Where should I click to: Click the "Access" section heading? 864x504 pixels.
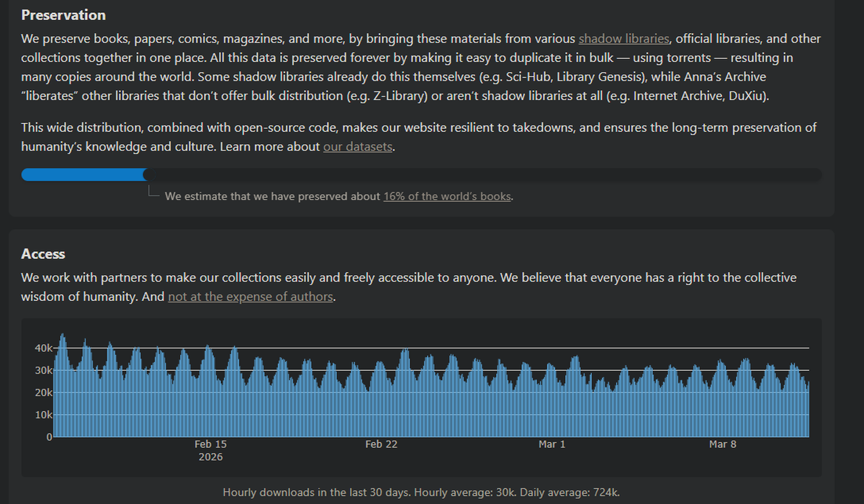tap(43, 254)
